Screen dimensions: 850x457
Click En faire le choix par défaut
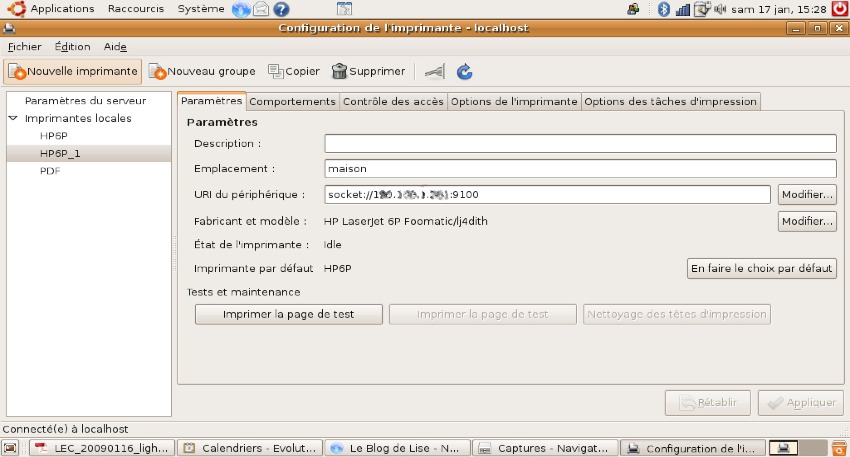pyautogui.click(x=762, y=268)
